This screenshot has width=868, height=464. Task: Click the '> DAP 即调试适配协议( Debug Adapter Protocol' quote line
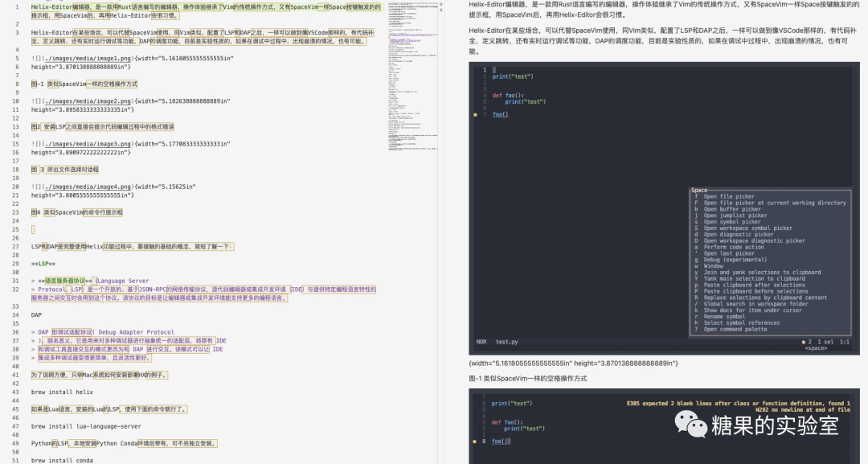coord(102,332)
